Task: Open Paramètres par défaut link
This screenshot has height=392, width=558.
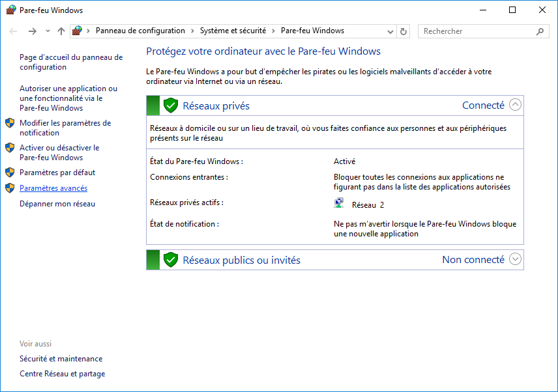Action: [x=57, y=173]
